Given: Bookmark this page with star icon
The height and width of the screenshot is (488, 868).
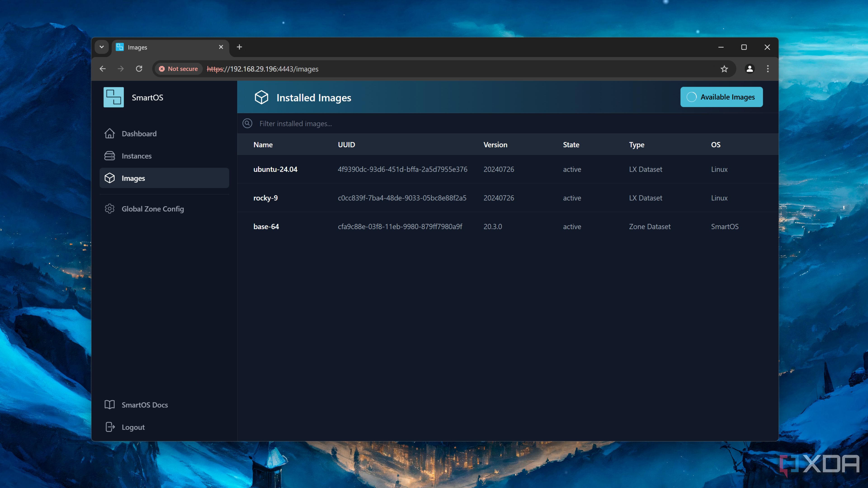Looking at the screenshot, I should click(x=724, y=69).
